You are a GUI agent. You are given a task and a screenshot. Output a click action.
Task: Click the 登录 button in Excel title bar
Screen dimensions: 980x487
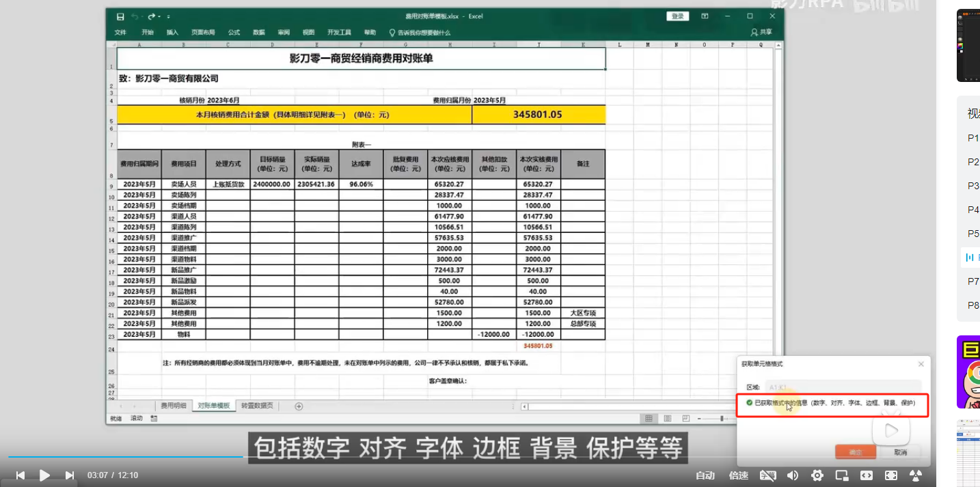(677, 16)
